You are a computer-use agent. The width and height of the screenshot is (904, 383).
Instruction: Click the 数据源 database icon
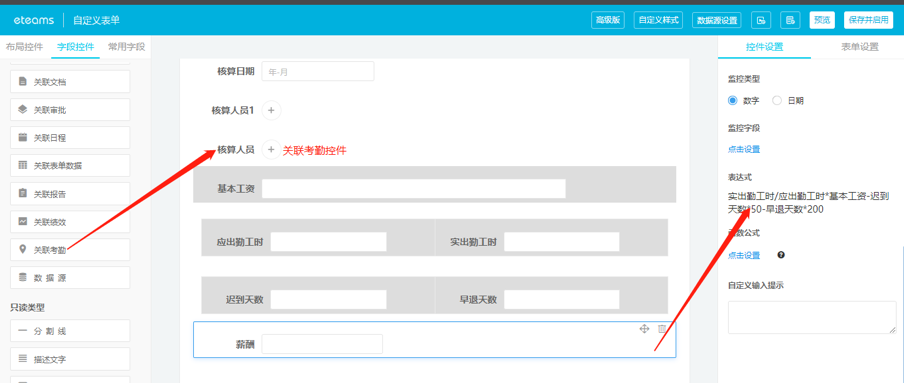[22, 277]
